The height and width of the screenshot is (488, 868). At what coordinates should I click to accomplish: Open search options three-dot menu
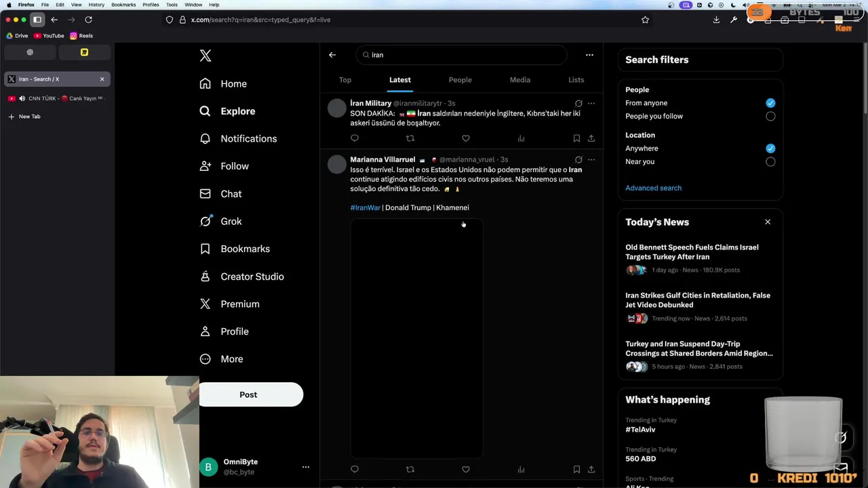pos(589,55)
